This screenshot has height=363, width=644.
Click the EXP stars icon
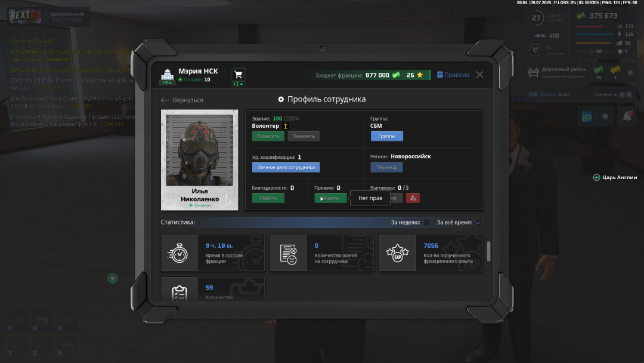tap(397, 253)
